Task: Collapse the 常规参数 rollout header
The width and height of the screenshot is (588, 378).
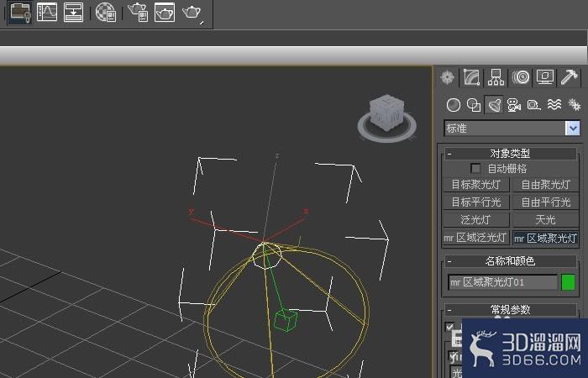Action: pos(511,310)
